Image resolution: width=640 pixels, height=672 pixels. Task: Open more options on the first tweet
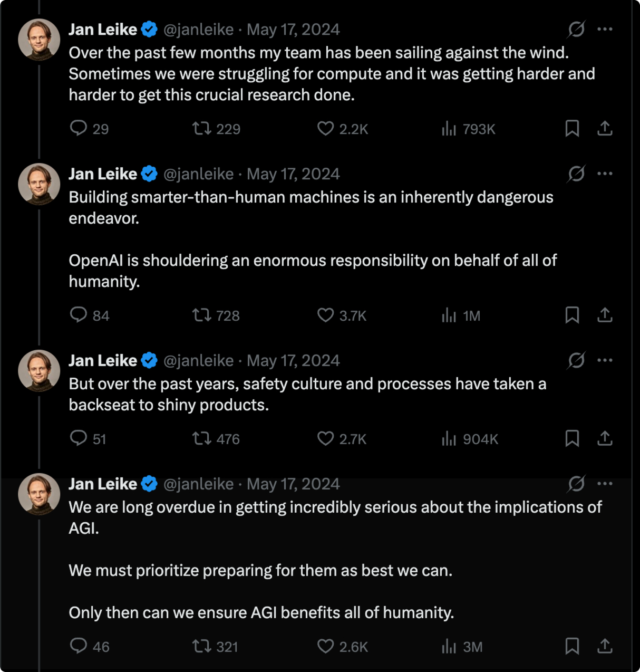point(605,29)
